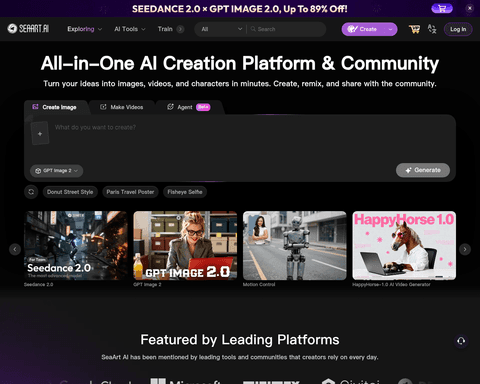Screen dimensions: 480x384
Task: Select the Fisheye Selfie suggestion
Action: pyautogui.click(x=185, y=192)
